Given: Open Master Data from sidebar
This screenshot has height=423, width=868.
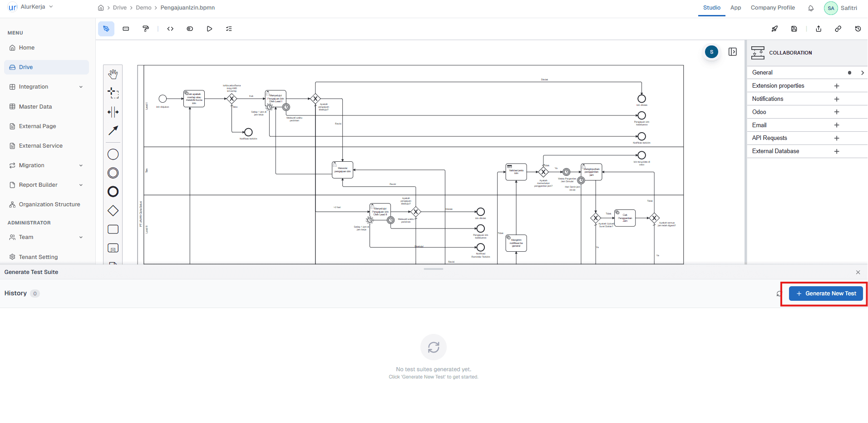Looking at the screenshot, I should [x=35, y=107].
